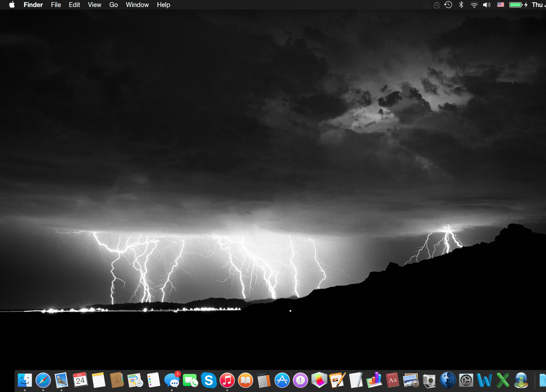Launch Calculator from the Dock
Screen dimensions: 546x392
[264, 380]
